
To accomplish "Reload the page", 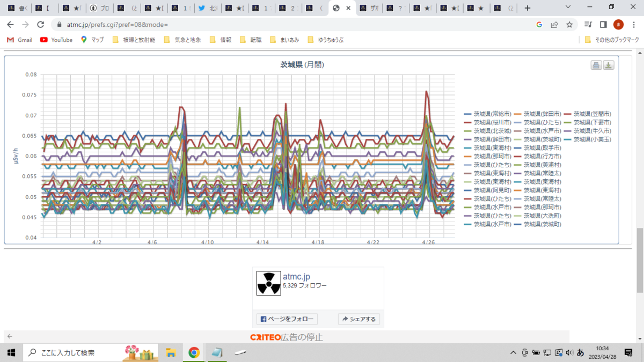I will pyautogui.click(x=40, y=25).
